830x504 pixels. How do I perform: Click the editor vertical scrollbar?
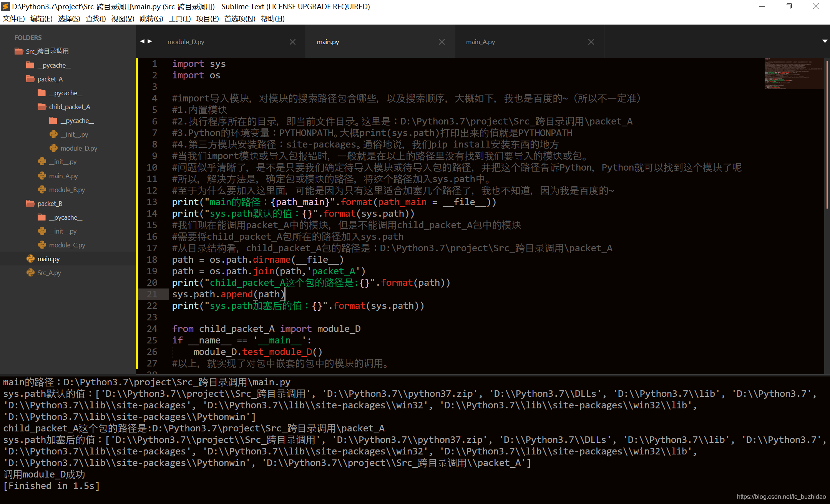(x=827, y=134)
